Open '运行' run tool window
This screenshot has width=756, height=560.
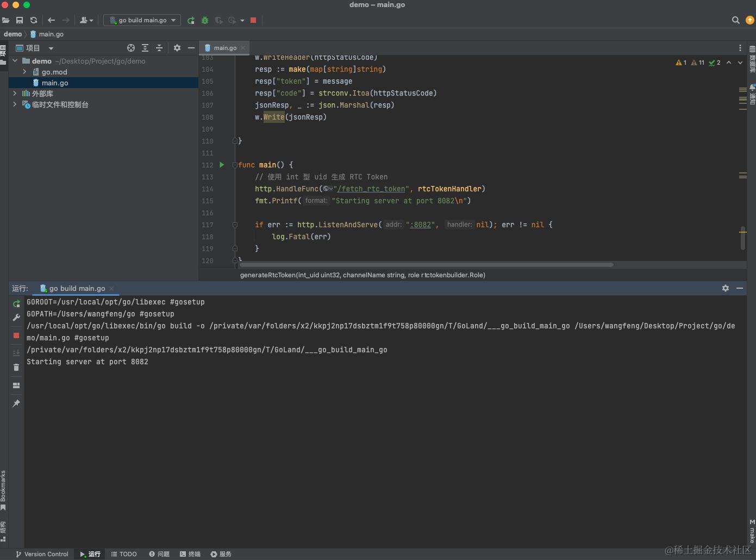[x=90, y=554]
